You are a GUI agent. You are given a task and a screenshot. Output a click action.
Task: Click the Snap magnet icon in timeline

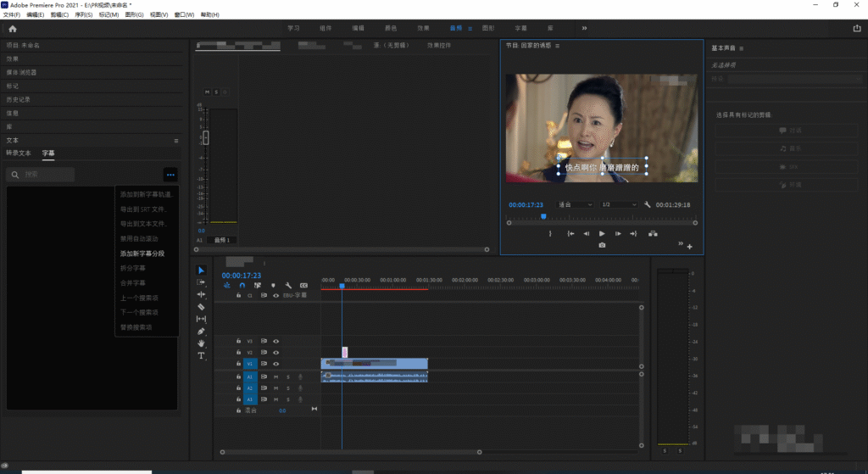click(x=242, y=286)
